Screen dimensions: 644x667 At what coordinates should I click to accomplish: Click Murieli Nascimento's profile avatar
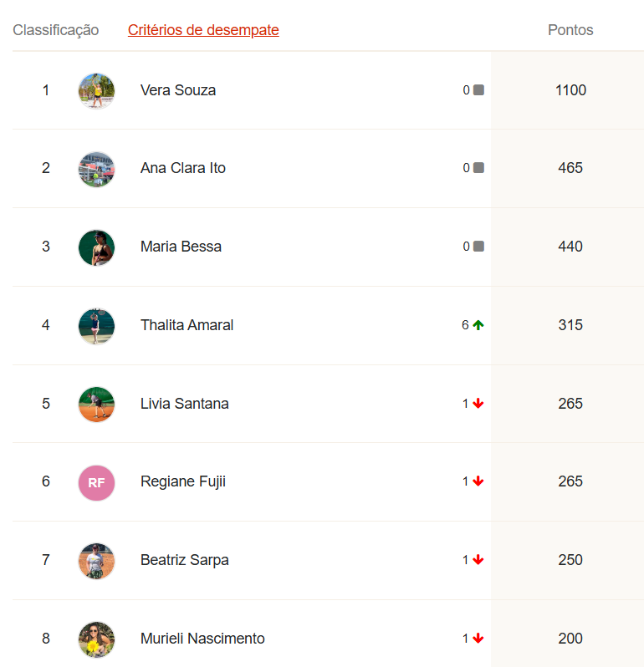(96, 639)
